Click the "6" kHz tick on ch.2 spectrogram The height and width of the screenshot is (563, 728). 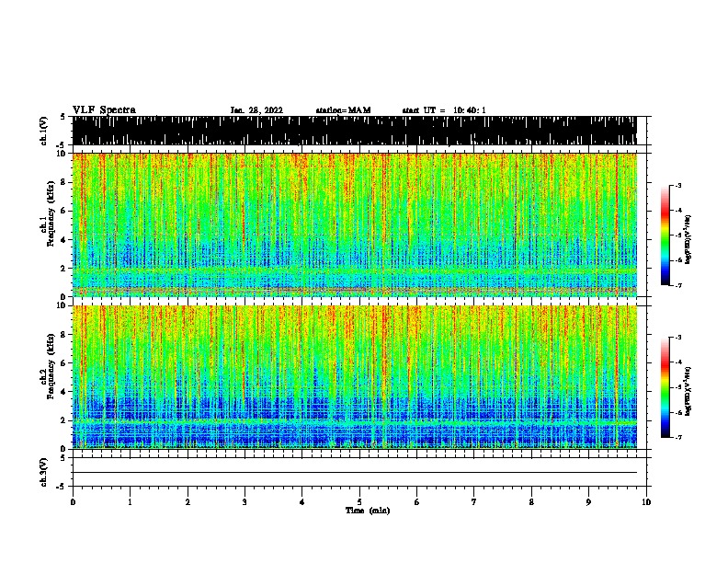(x=63, y=363)
